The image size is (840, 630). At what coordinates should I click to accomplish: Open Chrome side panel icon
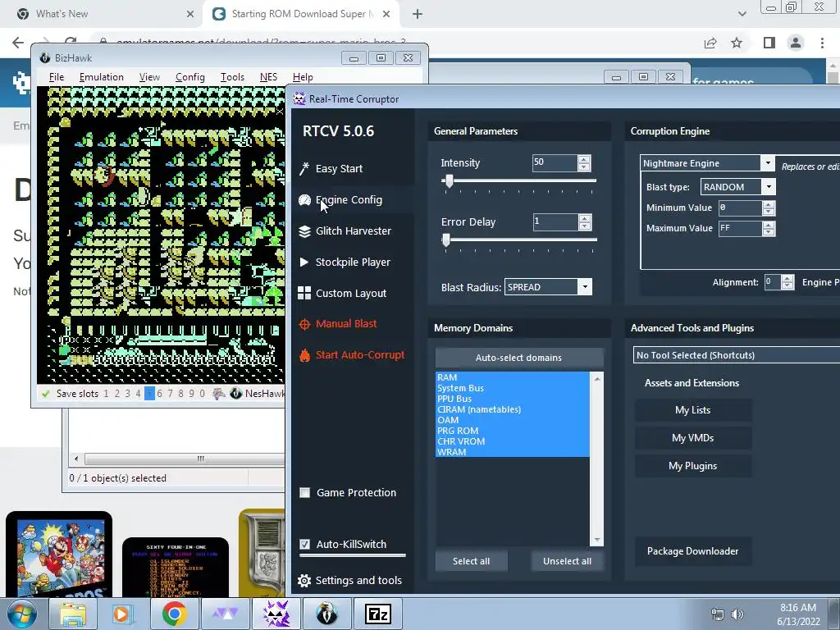(x=769, y=43)
